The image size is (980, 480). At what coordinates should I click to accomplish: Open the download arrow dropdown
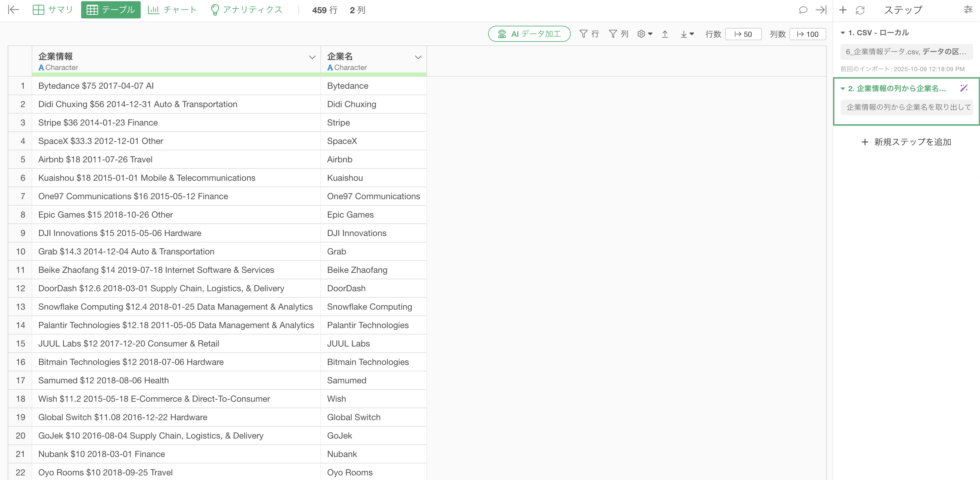pos(687,34)
